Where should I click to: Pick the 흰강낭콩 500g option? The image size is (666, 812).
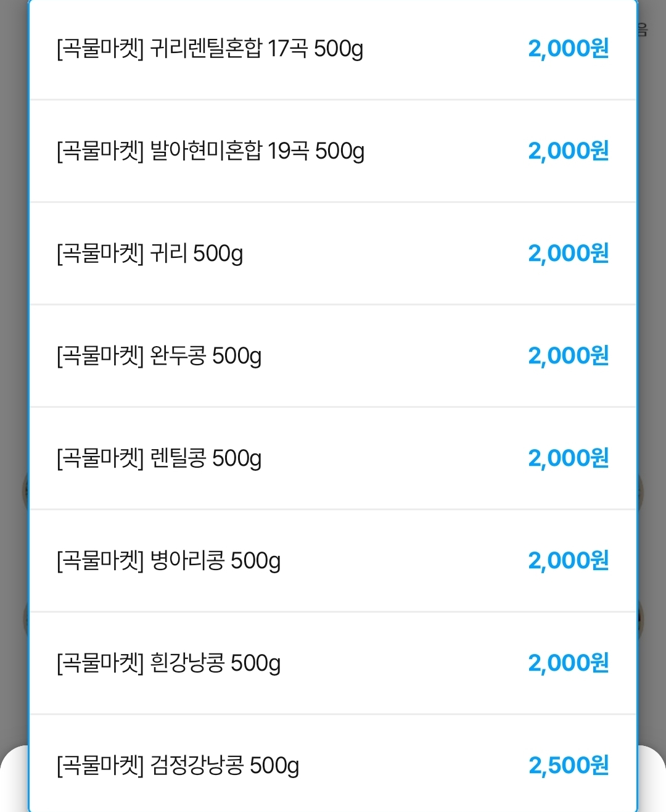coord(168,663)
